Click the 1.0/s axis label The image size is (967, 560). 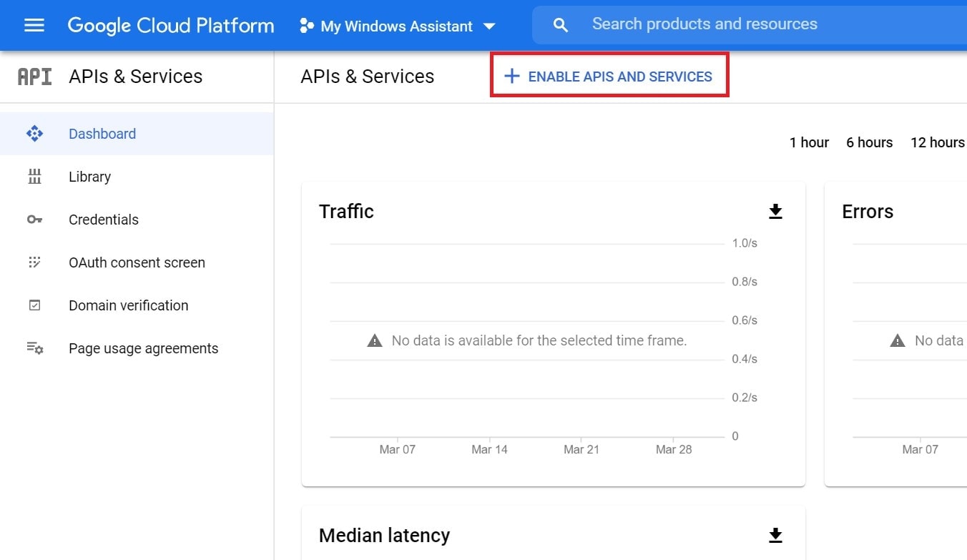click(x=745, y=243)
